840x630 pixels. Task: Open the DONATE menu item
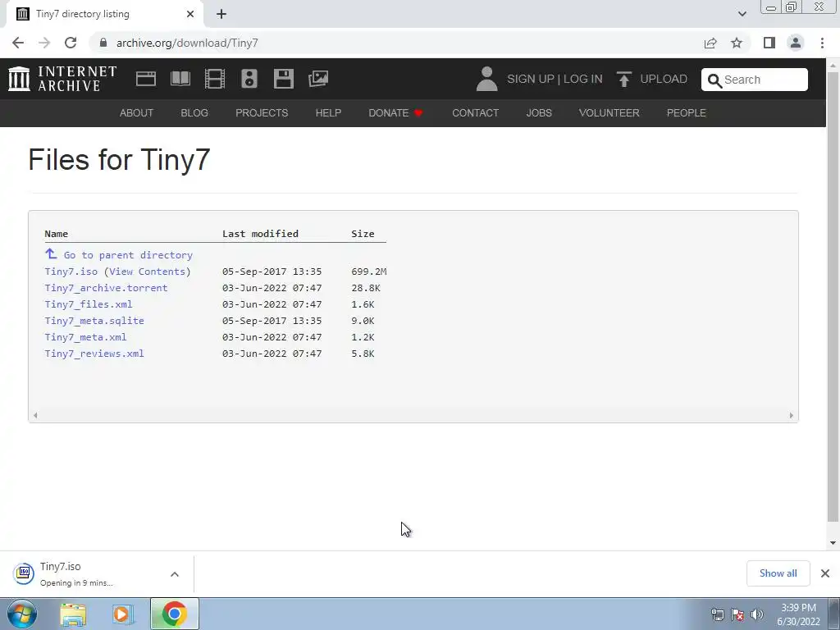(396, 113)
